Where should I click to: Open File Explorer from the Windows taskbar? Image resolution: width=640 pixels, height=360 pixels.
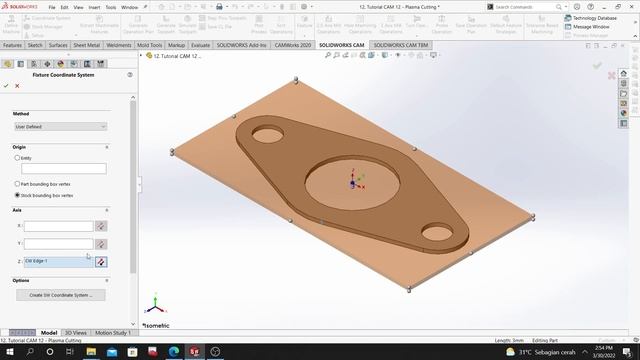(91, 351)
